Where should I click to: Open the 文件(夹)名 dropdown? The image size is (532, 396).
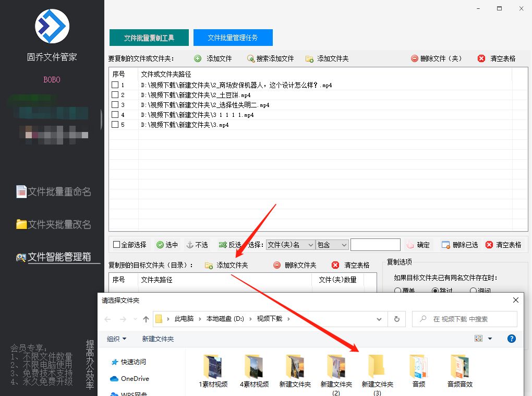(291, 245)
